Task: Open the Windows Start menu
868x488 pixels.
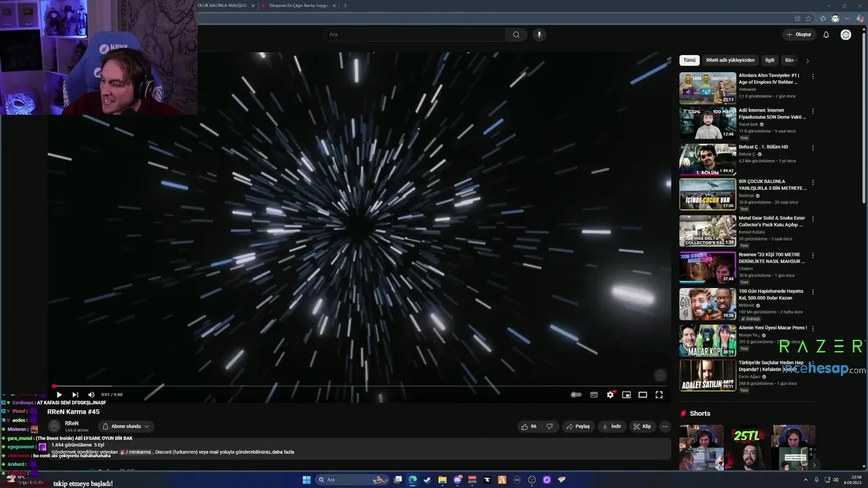Action: pos(307,480)
